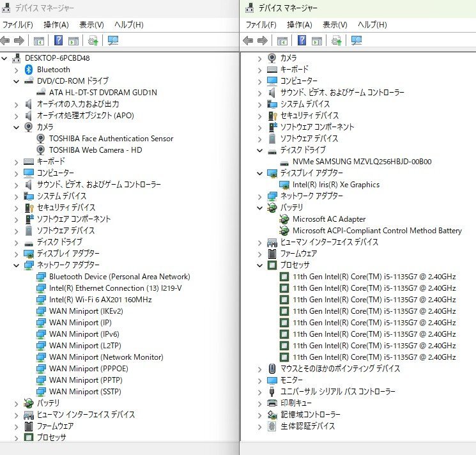Collapse DVD/CD-ROM ドライブ category
This screenshot has height=455, width=476.
coord(17,81)
